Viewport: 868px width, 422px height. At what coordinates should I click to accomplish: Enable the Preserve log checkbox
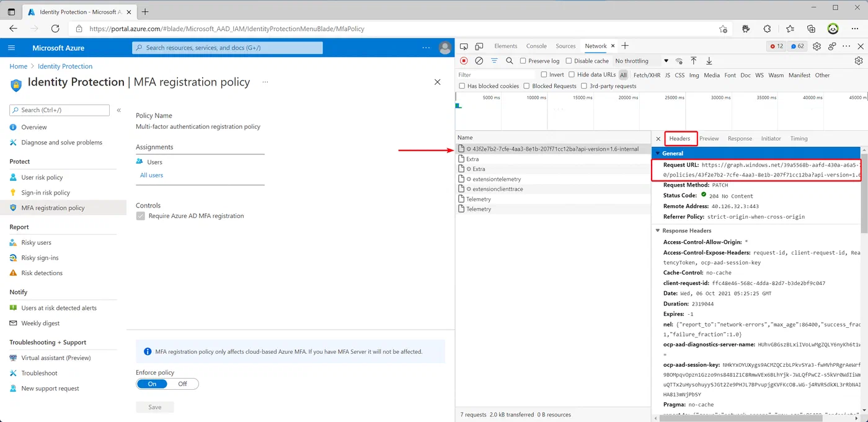(x=523, y=61)
